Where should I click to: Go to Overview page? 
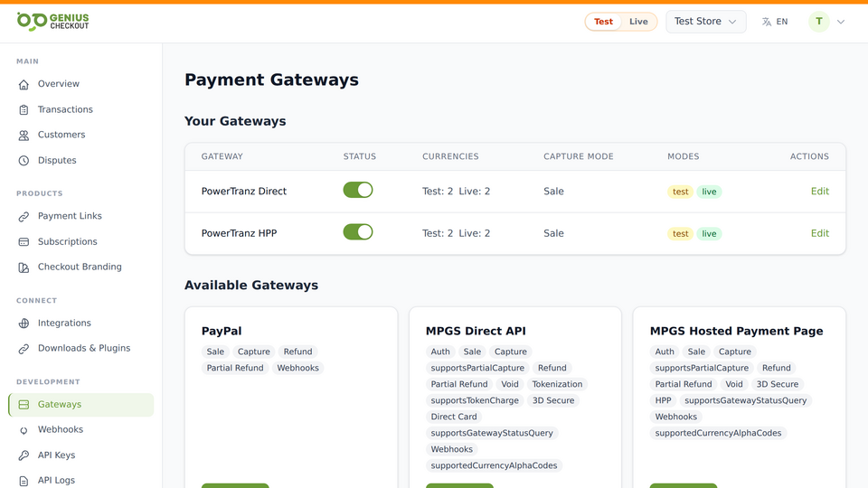tap(80, 84)
